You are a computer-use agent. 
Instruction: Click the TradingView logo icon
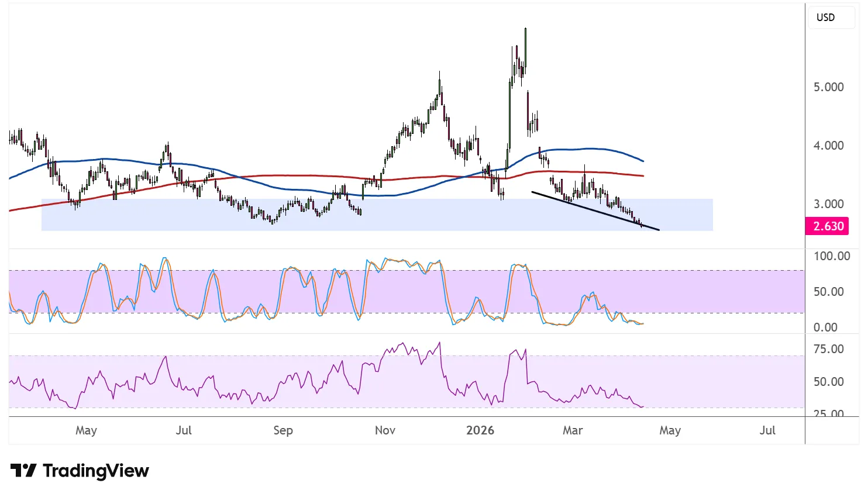tap(23, 471)
